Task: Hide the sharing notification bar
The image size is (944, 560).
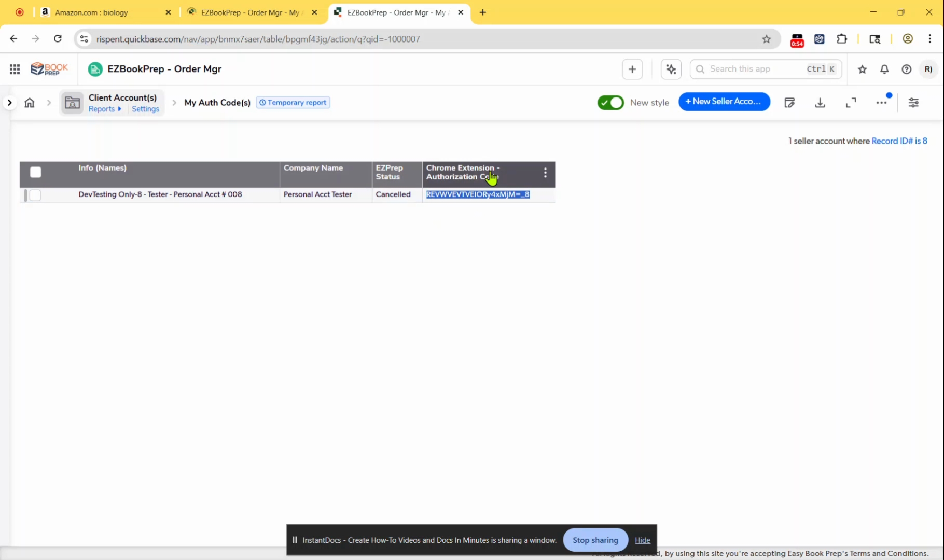Action: [642, 540]
